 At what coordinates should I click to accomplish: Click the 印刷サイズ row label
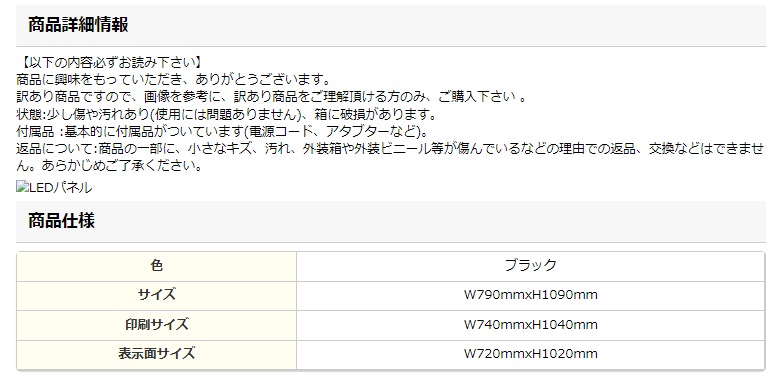pyautogui.click(x=157, y=325)
